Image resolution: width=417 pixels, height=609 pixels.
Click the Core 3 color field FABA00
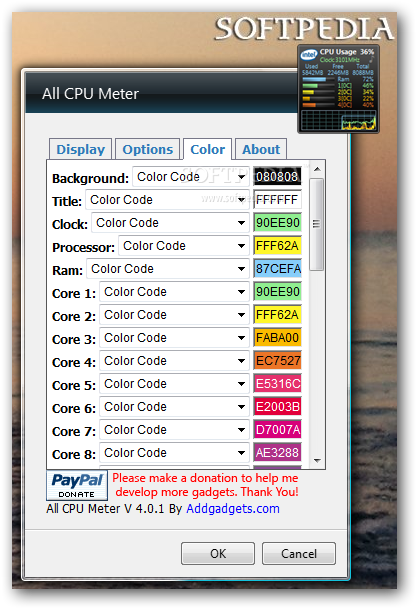click(x=277, y=338)
